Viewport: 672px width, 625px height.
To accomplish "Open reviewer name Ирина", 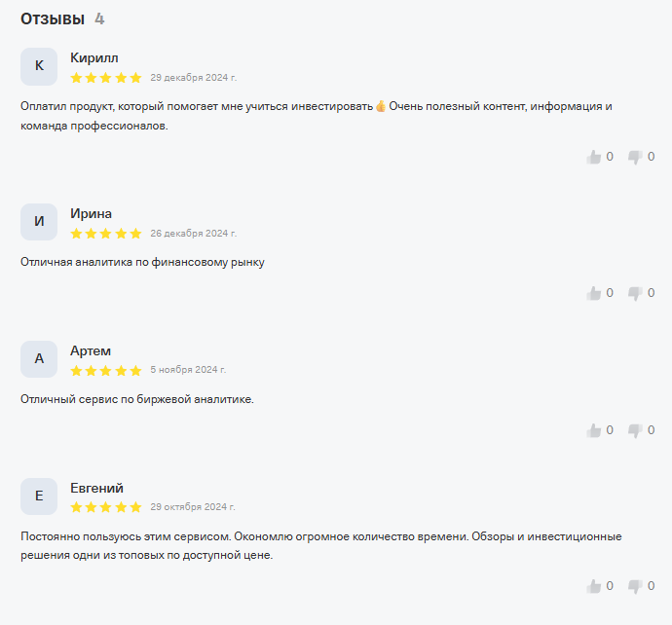I will (x=91, y=213).
